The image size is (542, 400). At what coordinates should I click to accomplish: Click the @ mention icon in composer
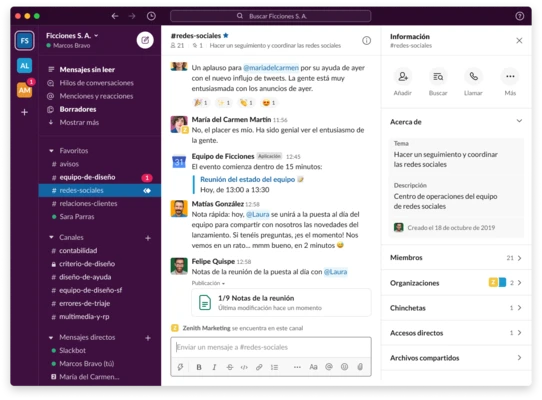tap(329, 367)
